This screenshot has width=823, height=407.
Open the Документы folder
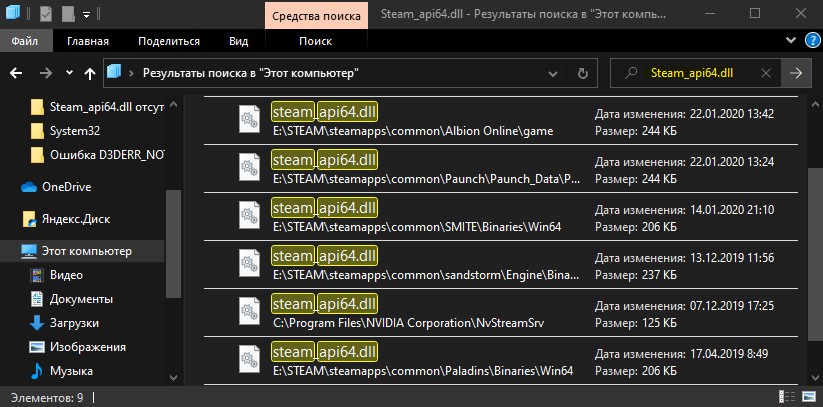pyautogui.click(x=81, y=299)
